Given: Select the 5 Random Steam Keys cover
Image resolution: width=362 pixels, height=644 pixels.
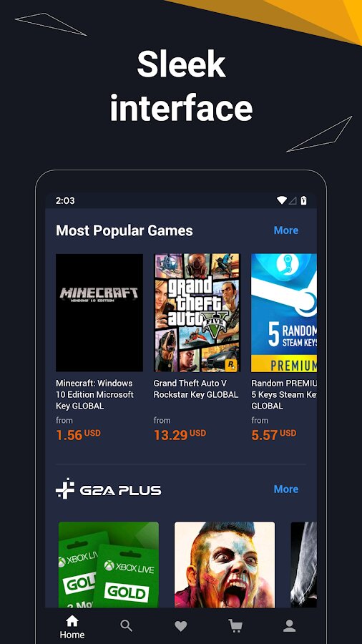Looking at the screenshot, I should click(284, 313).
